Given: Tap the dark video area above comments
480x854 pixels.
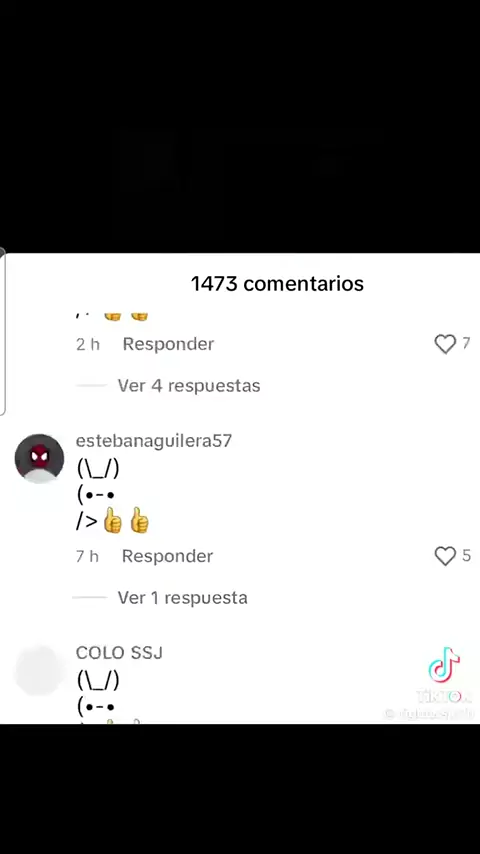Looking at the screenshot, I should click(240, 126).
